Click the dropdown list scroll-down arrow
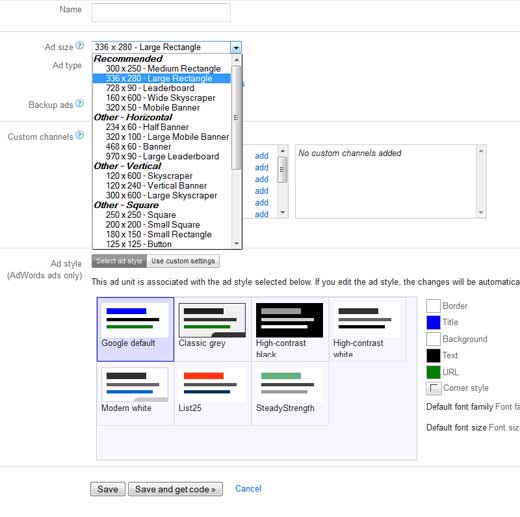This screenshot has width=520, height=517. 236,244
